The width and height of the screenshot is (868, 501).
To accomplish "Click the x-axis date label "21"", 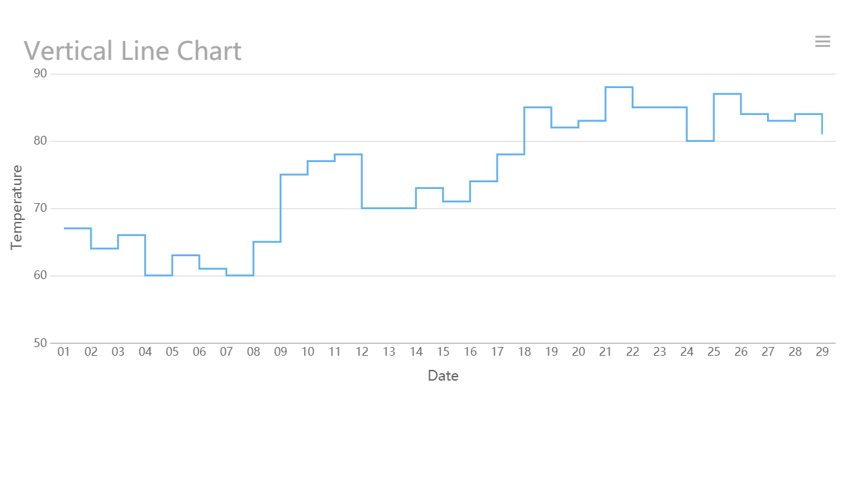I will tap(606, 352).
